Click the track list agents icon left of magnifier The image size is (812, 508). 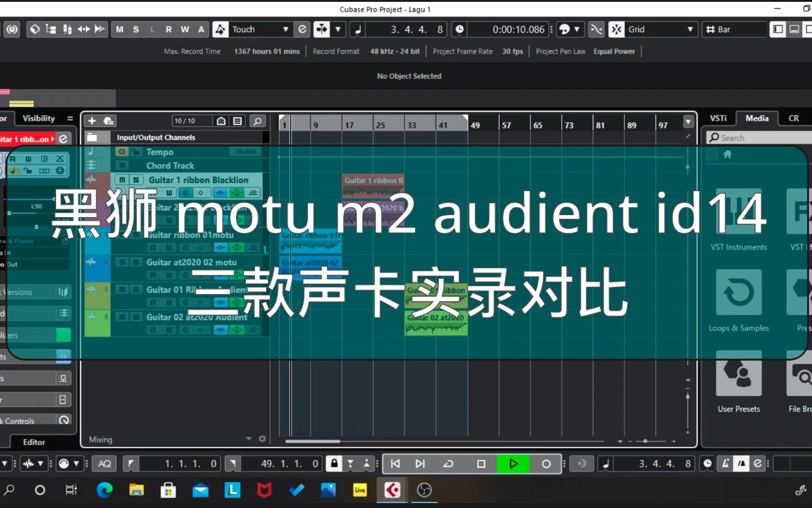coord(238,121)
